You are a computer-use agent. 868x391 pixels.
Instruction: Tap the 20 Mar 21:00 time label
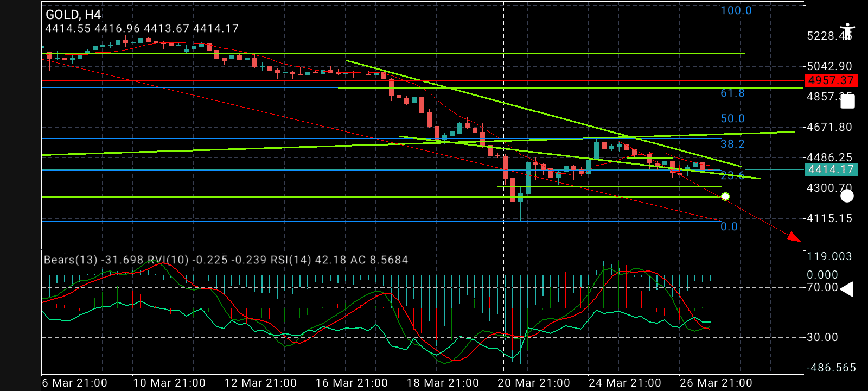(534, 383)
